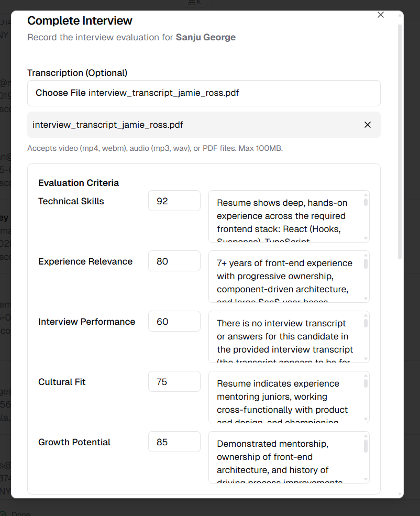Select the uploaded transcript filename chip
The height and width of the screenshot is (516, 420).
107,125
